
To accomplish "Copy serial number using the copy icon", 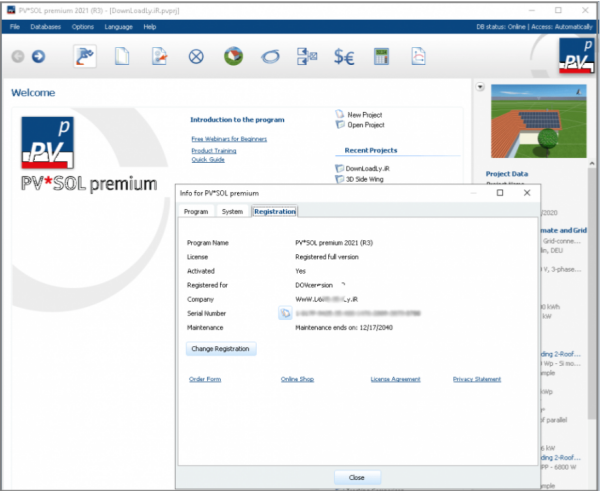I will coord(284,314).
